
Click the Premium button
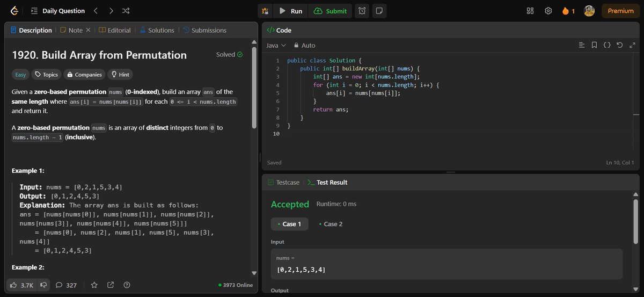pyautogui.click(x=620, y=11)
